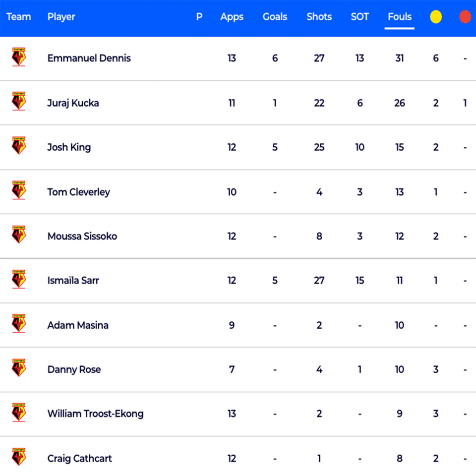Image resolution: width=476 pixels, height=476 pixels.
Task: Click Watford crest next to Tom Cleverley
Action: tap(18, 190)
